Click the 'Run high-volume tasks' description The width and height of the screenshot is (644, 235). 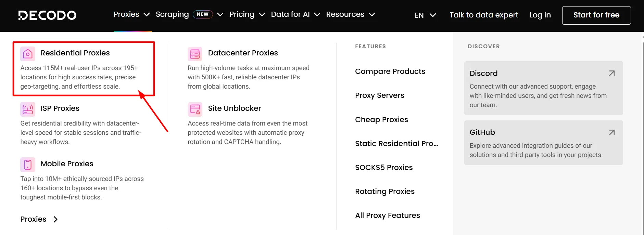click(x=249, y=77)
